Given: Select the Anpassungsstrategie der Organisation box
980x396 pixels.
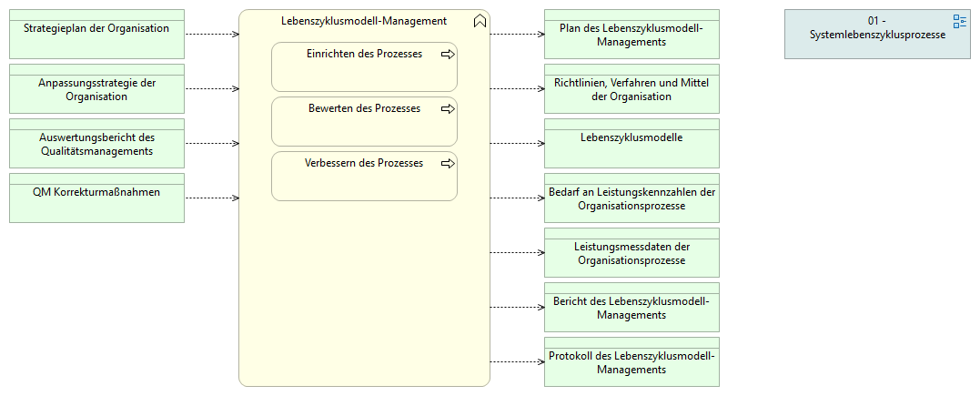Looking at the screenshot, I should tap(96, 89).
